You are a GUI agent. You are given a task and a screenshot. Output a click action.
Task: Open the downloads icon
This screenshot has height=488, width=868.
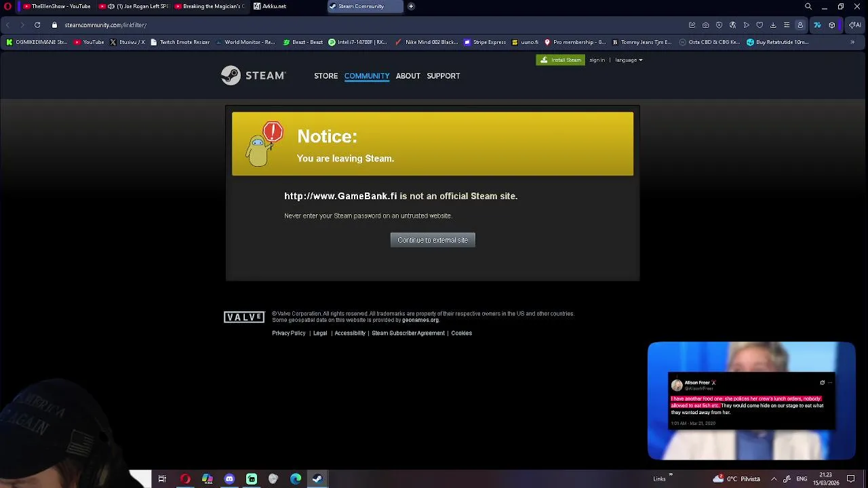[x=773, y=25]
